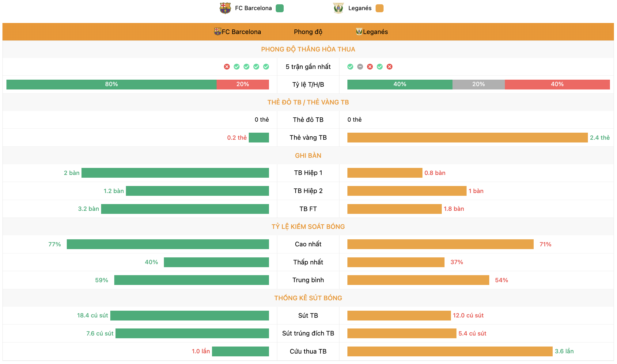Click the 'Thấp nhất' label

point(308,262)
